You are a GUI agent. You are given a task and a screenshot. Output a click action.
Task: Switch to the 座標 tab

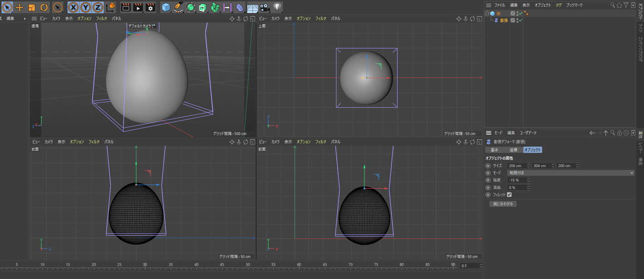point(513,150)
